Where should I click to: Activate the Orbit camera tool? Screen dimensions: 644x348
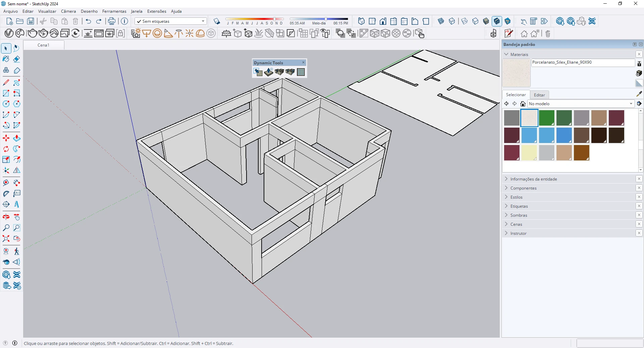coord(6,217)
